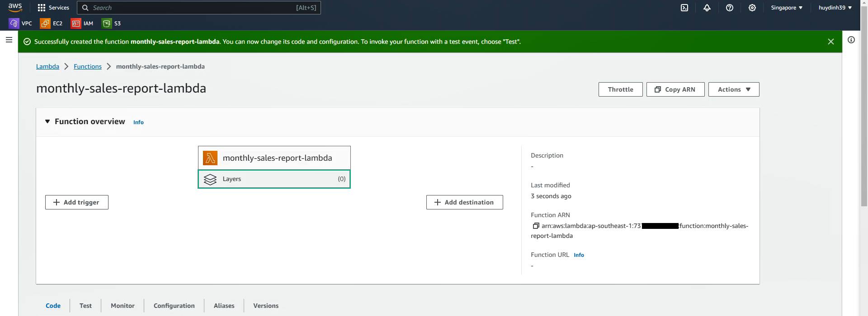
Task: Copy the Function ARN using the copy icon
Action: (536, 226)
